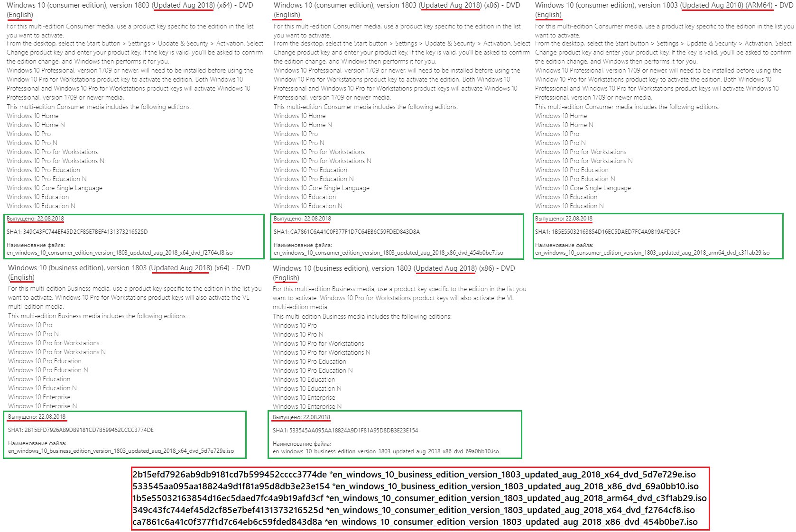Click 'Выпущено: 22.08.2018' under business x86 section
The height and width of the screenshot is (532, 796).
(x=301, y=417)
